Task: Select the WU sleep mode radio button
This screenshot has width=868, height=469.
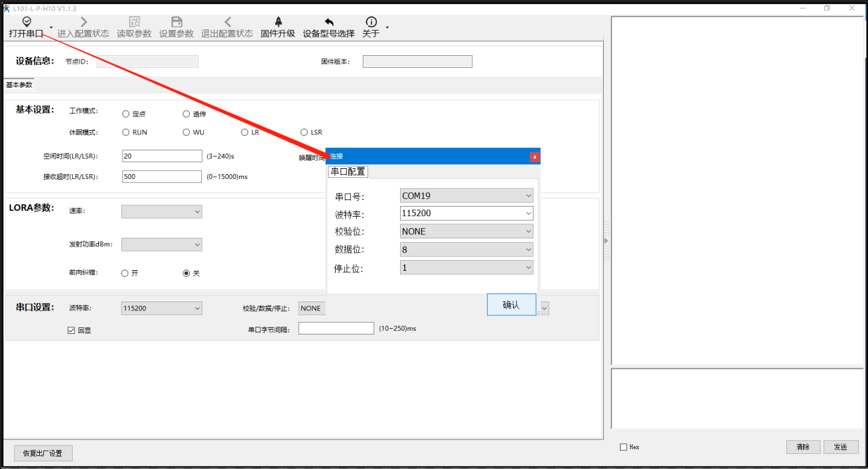Action: [x=186, y=132]
